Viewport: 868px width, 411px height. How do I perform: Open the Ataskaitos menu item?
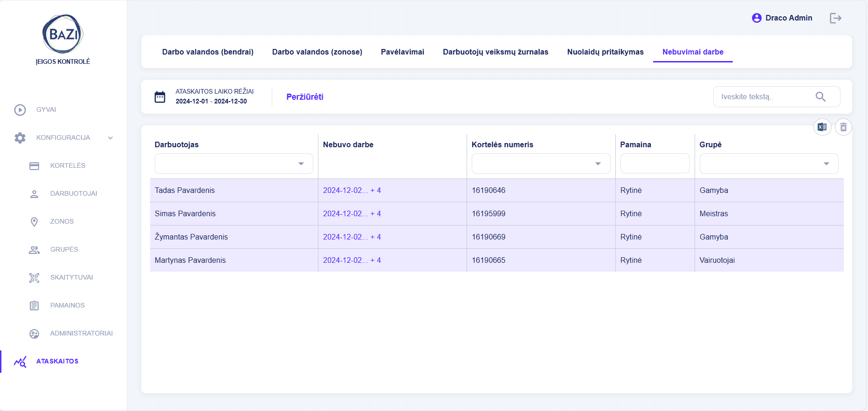pyautogui.click(x=57, y=362)
